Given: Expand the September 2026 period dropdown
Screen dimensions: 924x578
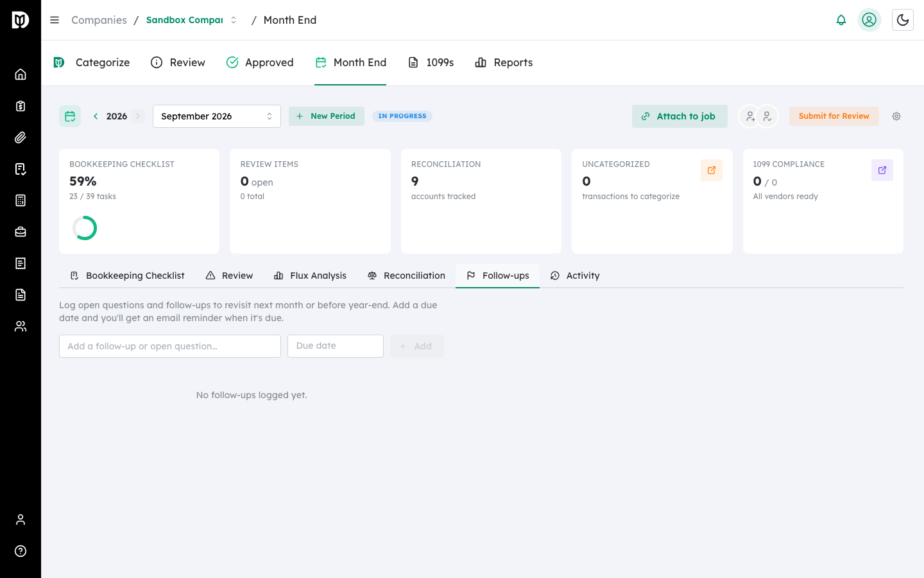Looking at the screenshot, I should coord(217,116).
